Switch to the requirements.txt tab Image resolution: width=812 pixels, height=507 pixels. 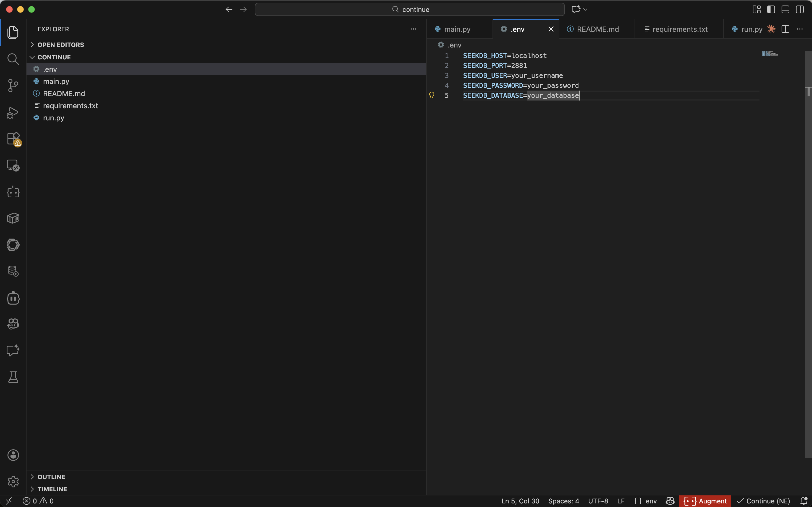point(679,29)
